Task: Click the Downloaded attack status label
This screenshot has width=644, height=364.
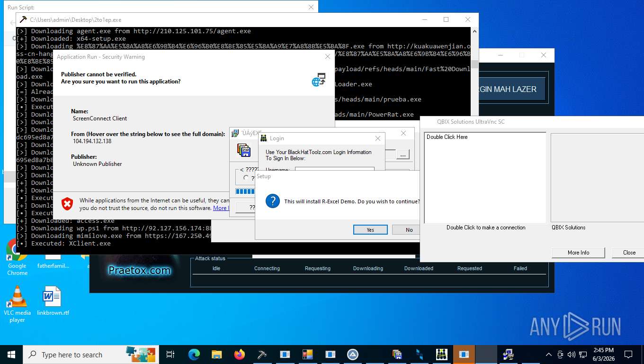Action: point(419,268)
